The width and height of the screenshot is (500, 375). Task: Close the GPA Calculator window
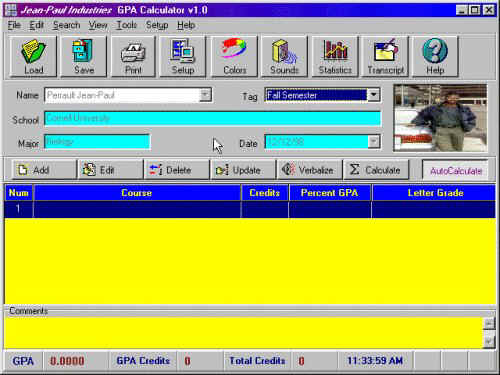[x=489, y=10]
